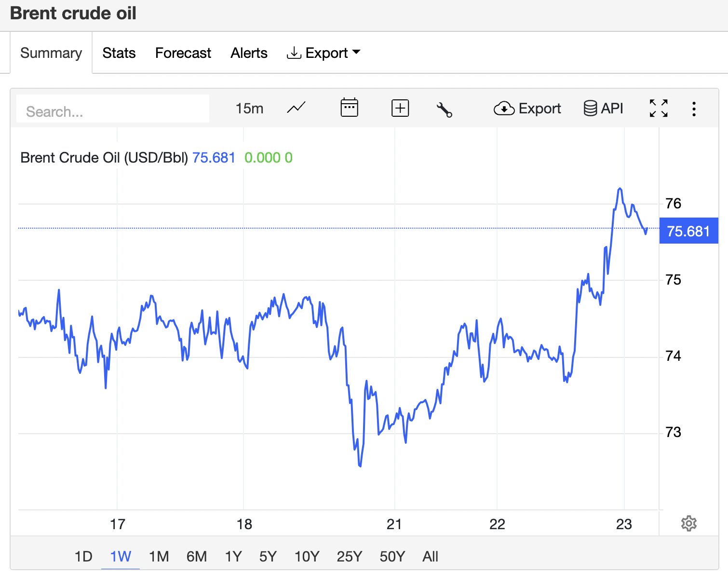
Task: Select the 1W time range
Action: (x=121, y=556)
